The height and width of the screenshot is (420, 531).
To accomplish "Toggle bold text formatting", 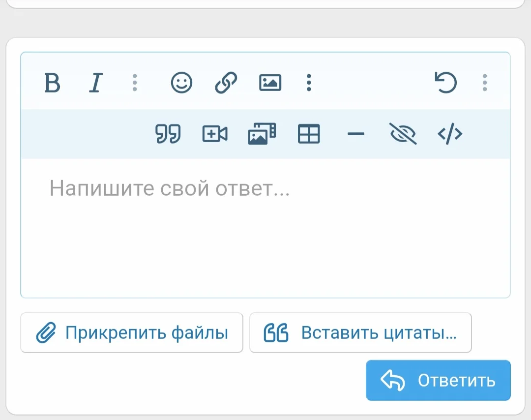I will click(x=52, y=83).
